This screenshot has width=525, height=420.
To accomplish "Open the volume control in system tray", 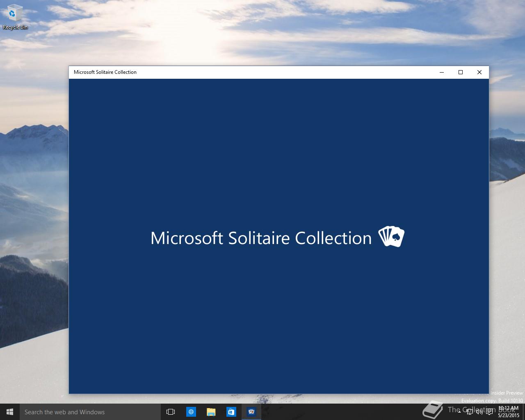I will pyautogui.click(x=479, y=412).
